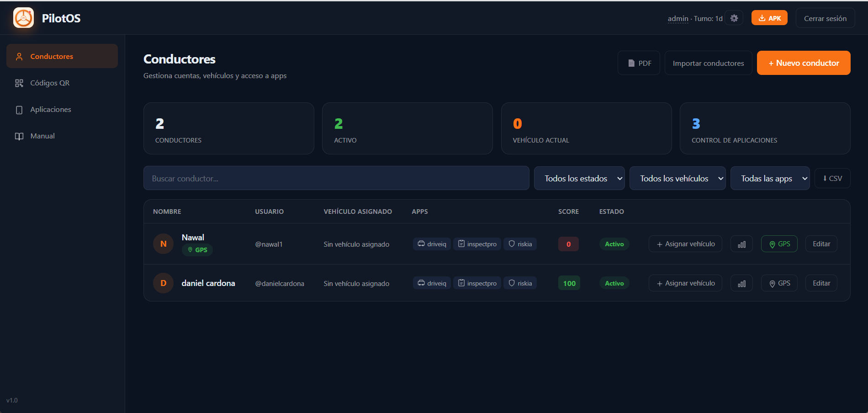Click daniel cardona's avatar circle D
The height and width of the screenshot is (413, 868).
(163, 283)
